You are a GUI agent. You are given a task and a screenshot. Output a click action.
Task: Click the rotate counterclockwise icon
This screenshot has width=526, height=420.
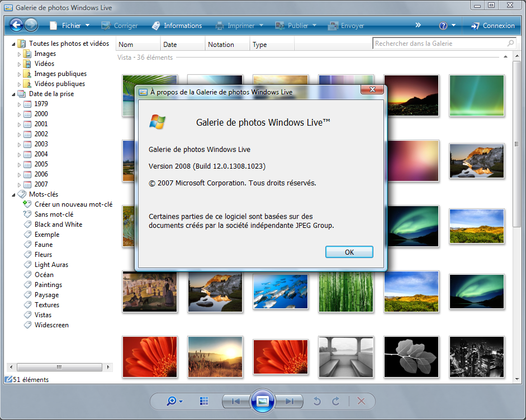point(317,401)
